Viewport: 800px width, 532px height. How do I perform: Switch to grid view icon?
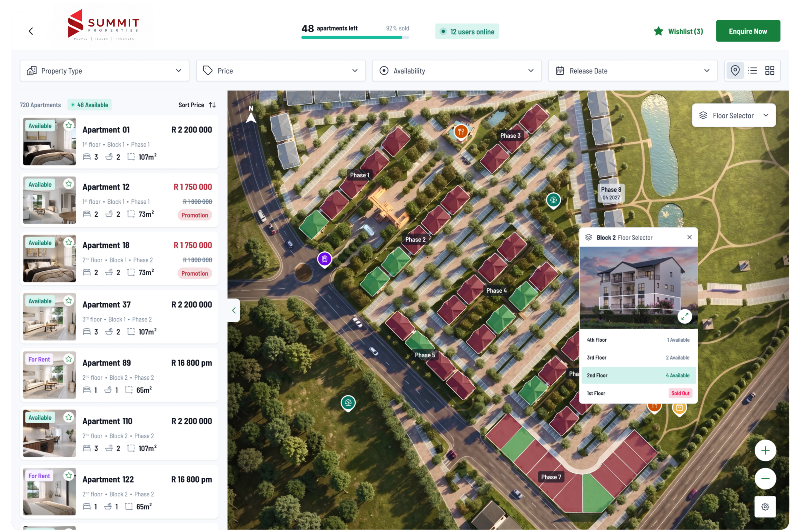769,71
